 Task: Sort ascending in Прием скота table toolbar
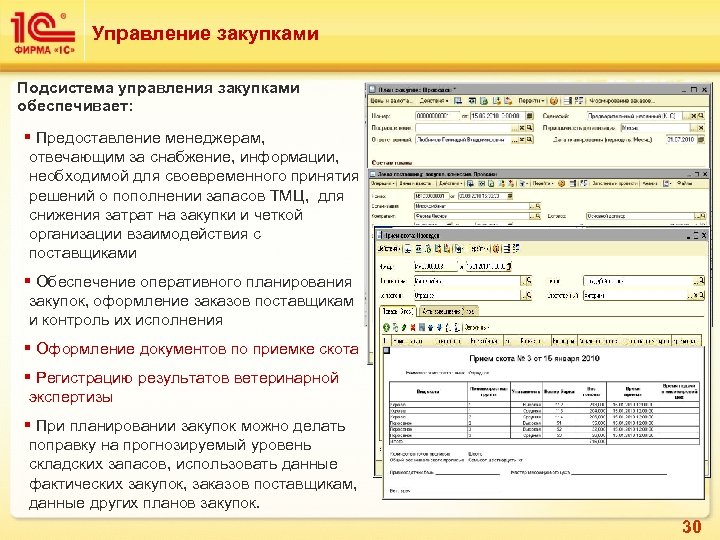click(448, 327)
